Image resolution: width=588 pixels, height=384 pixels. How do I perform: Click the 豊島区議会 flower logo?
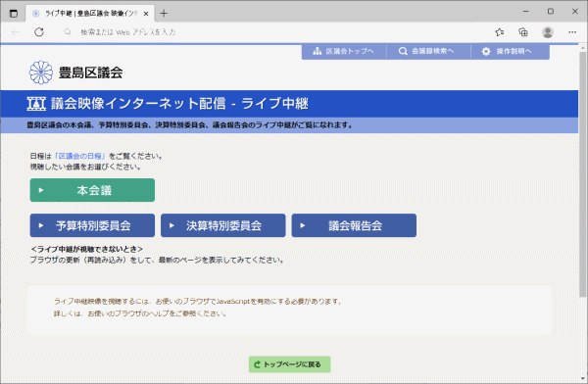[41, 72]
